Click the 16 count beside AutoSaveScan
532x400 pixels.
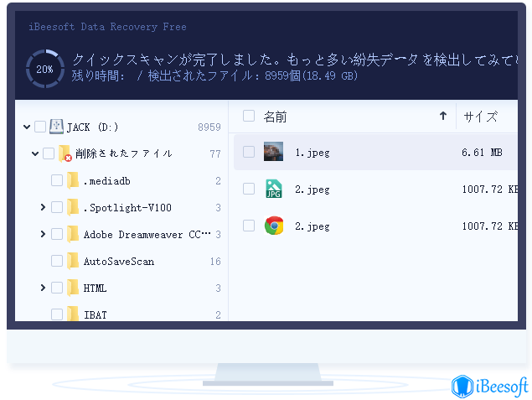pos(215,261)
